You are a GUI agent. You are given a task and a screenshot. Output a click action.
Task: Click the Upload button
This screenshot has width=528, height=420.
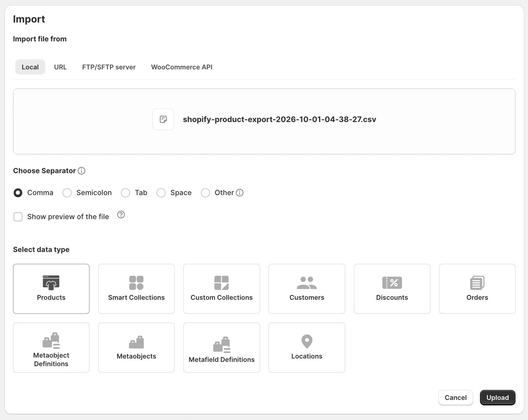pos(498,397)
